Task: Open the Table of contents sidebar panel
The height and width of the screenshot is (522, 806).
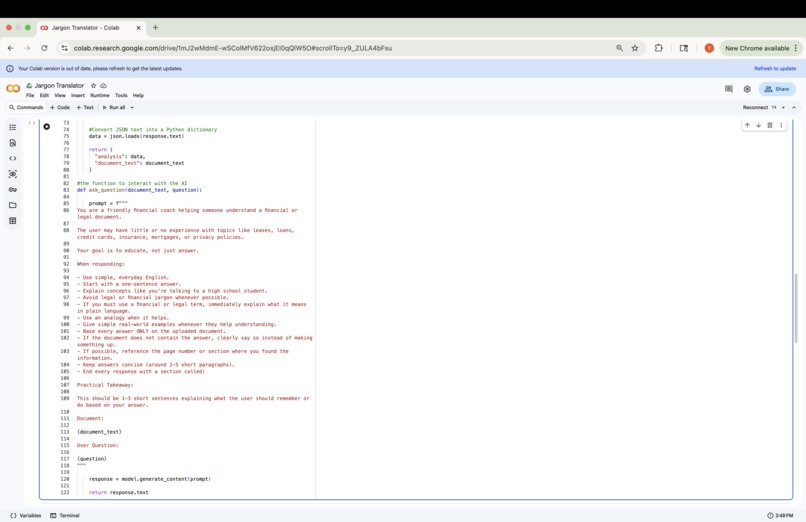Action: [13, 127]
